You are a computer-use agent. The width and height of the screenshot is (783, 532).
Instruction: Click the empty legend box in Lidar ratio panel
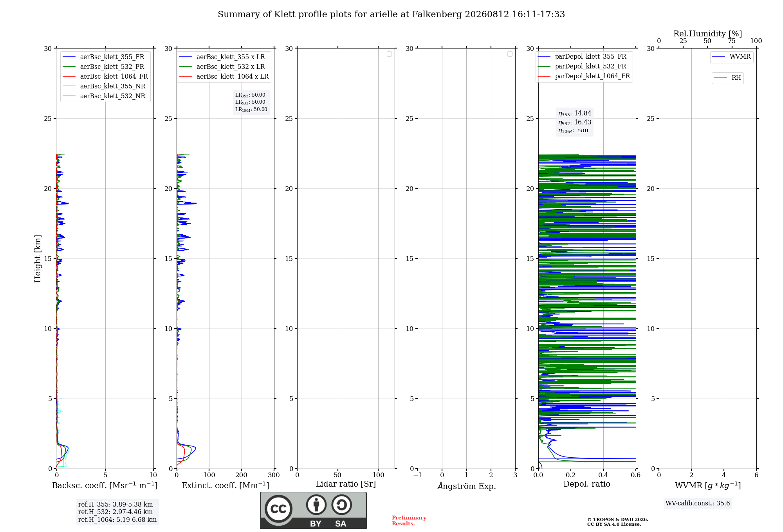389,54
